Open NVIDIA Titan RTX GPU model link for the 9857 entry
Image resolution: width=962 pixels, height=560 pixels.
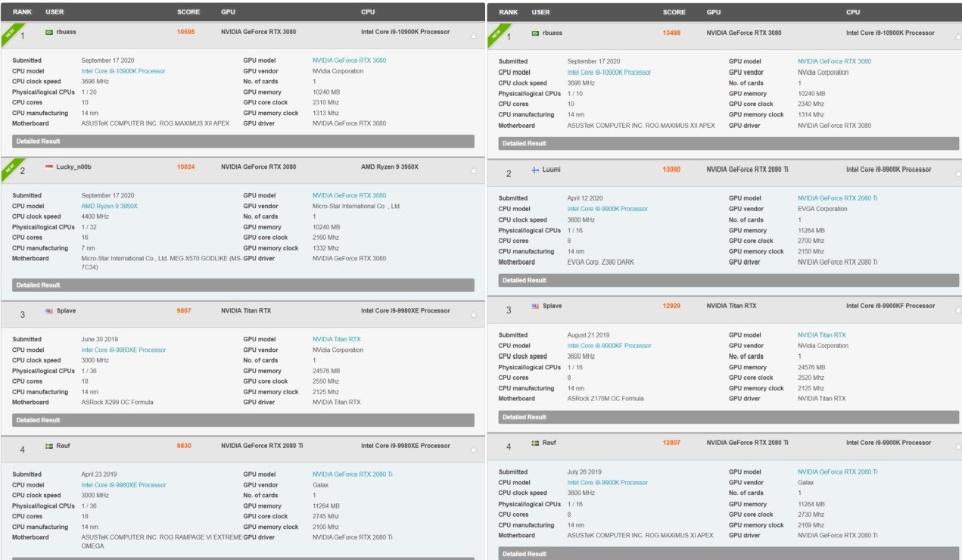[337, 340]
